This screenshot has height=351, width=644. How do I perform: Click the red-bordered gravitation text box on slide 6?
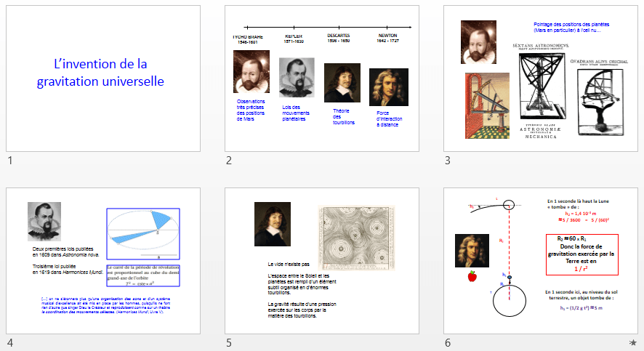click(581, 254)
